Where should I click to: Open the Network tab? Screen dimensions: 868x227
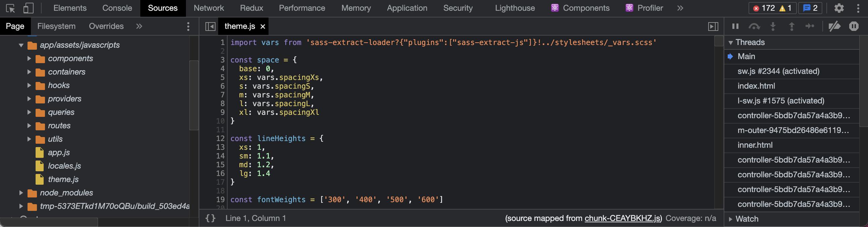[208, 8]
